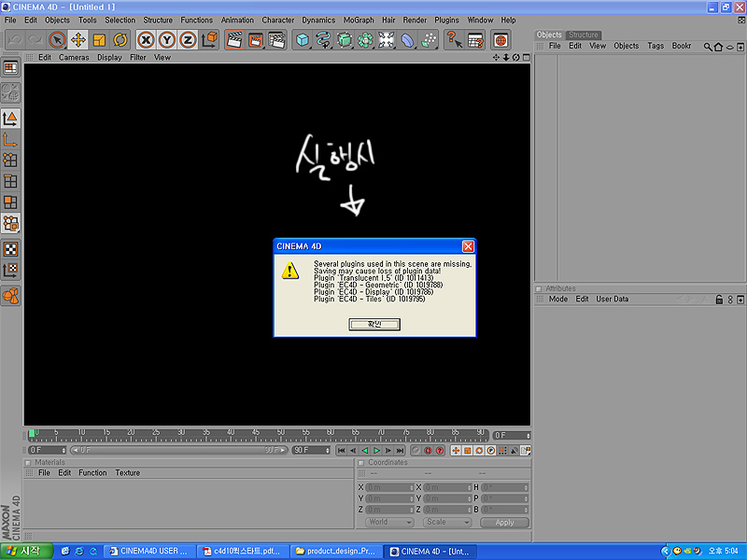Open the Render Settings icon
747x560 pixels.
coord(276,40)
